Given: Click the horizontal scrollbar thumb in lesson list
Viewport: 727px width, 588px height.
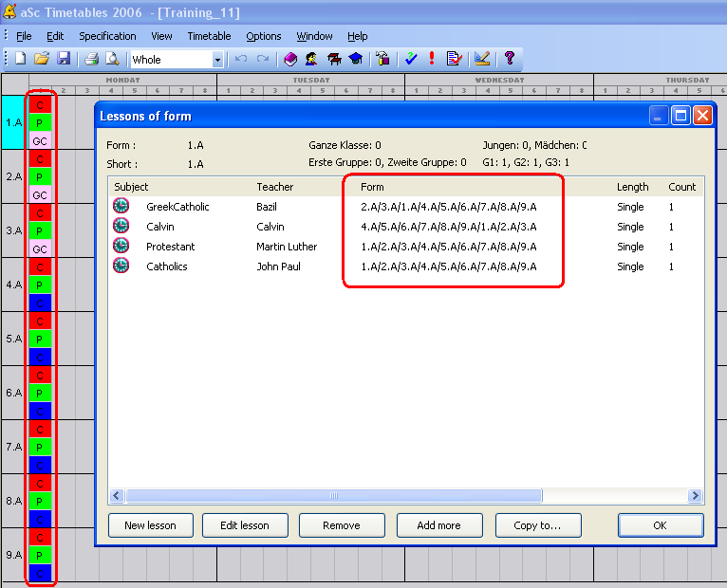Looking at the screenshot, I should pyautogui.click(x=334, y=496).
